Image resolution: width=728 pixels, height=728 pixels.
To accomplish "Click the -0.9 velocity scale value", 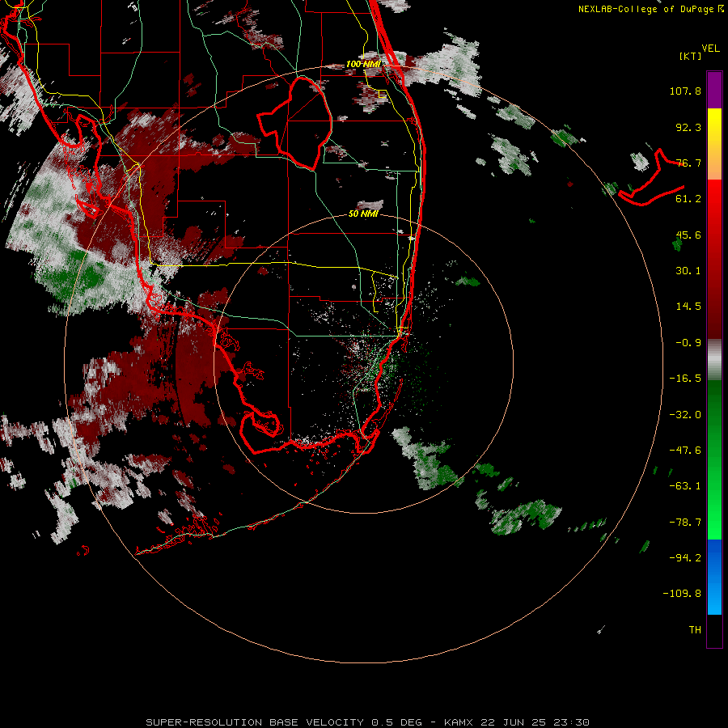I will pos(688,343).
